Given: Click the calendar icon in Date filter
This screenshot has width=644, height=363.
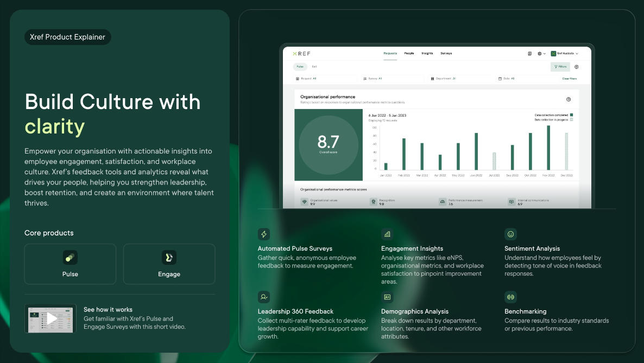Looking at the screenshot, I should 500,79.
